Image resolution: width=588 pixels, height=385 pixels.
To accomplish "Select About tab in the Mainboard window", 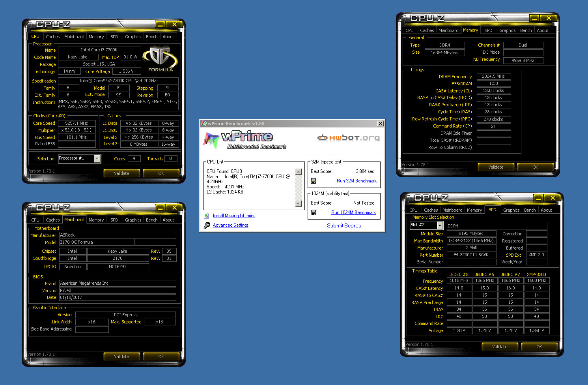I will pos(168,220).
